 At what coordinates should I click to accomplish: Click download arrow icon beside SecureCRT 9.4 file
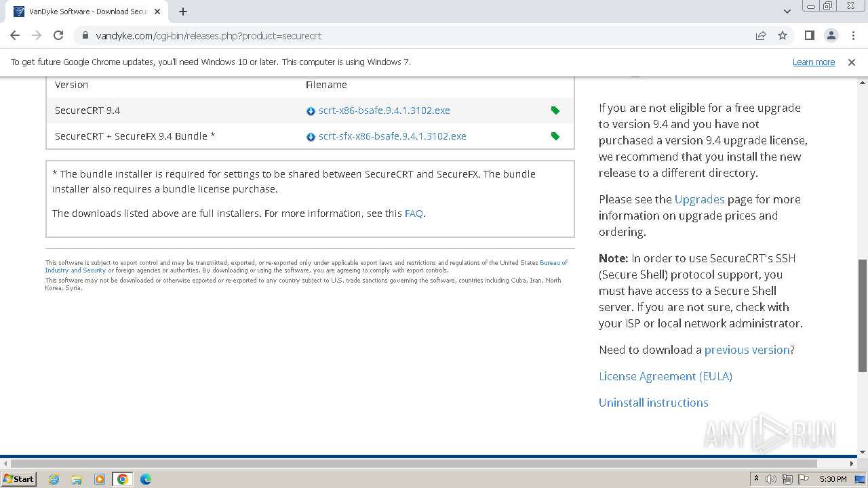(x=311, y=111)
